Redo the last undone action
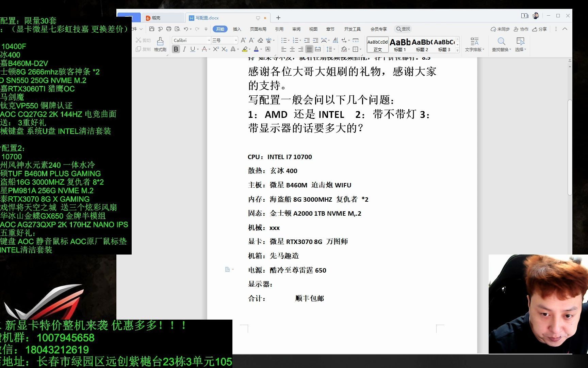The height and width of the screenshot is (368, 588). (197, 29)
